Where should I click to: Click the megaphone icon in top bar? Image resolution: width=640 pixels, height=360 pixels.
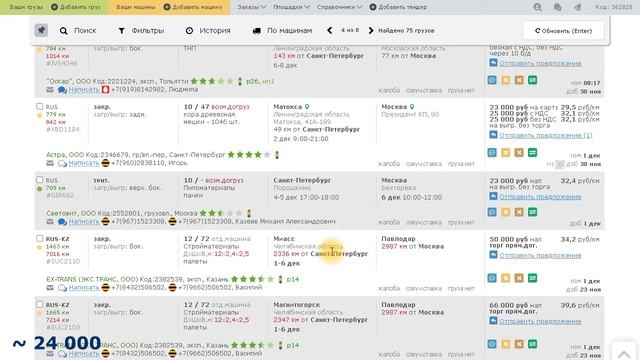click(x=578, y=7)
